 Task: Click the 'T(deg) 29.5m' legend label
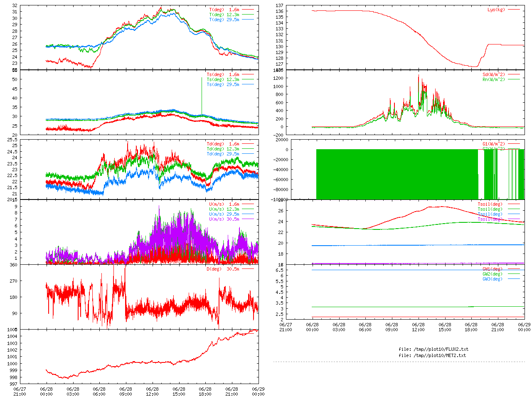pyautogui.click(x=224, y=20)
